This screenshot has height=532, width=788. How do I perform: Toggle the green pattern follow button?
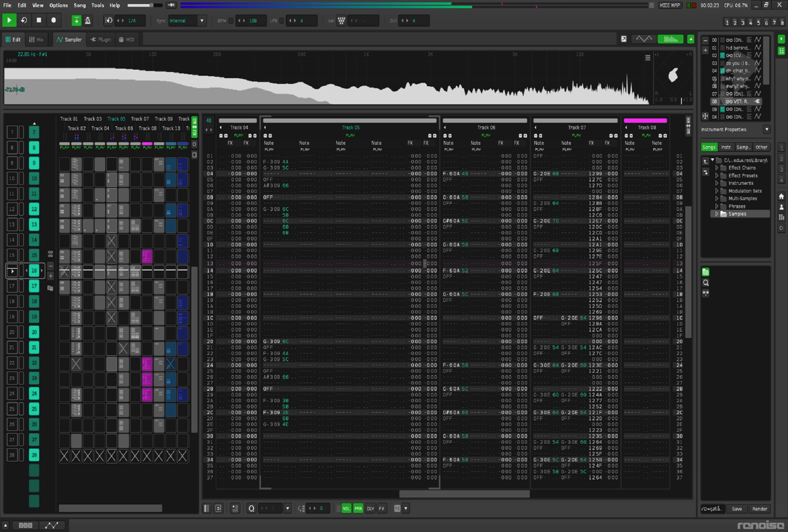pyautogui.click(x=76, y=21)
